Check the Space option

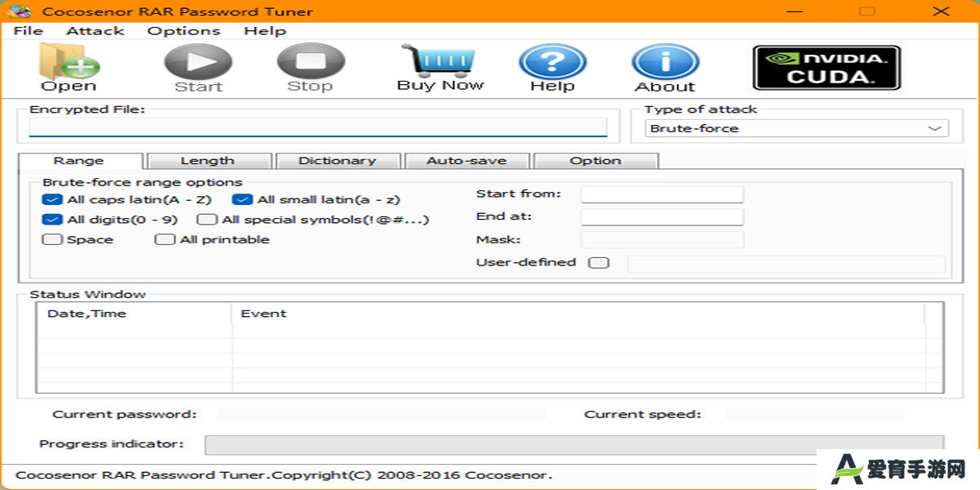52,239
